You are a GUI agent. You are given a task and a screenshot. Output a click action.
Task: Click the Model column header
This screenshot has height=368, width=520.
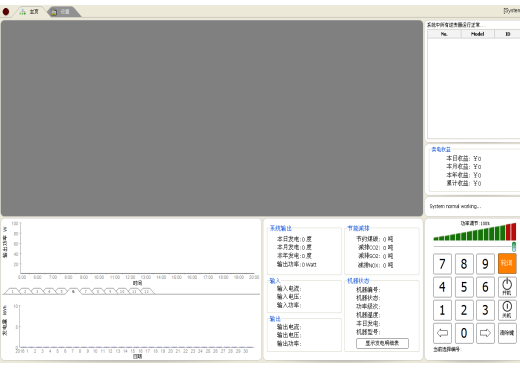[x=477, y=34]
